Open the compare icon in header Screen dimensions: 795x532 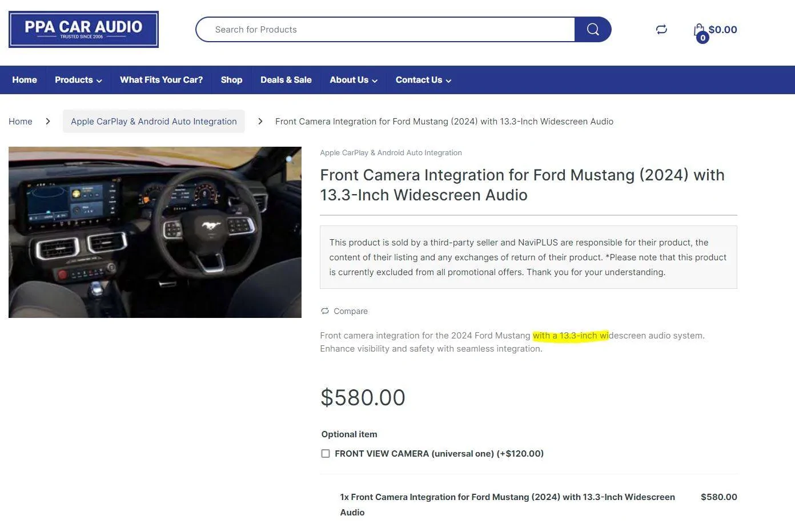click(x=661, y=30)
